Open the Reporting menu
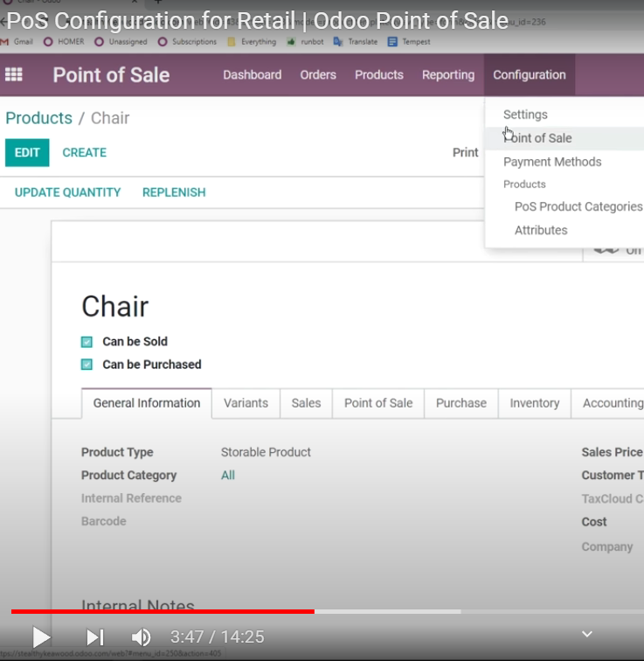The width and height of the screenshot is (644, 661). click(448, 75)
